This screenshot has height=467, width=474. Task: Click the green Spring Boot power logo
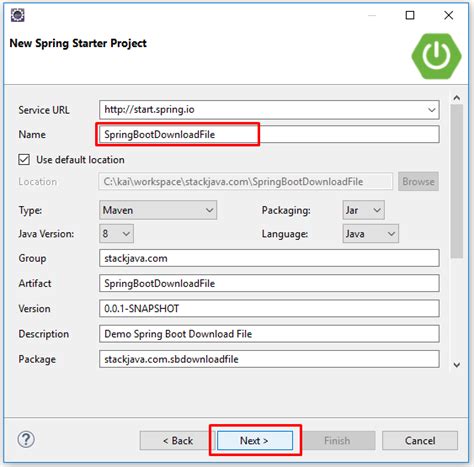click(436, 56)
